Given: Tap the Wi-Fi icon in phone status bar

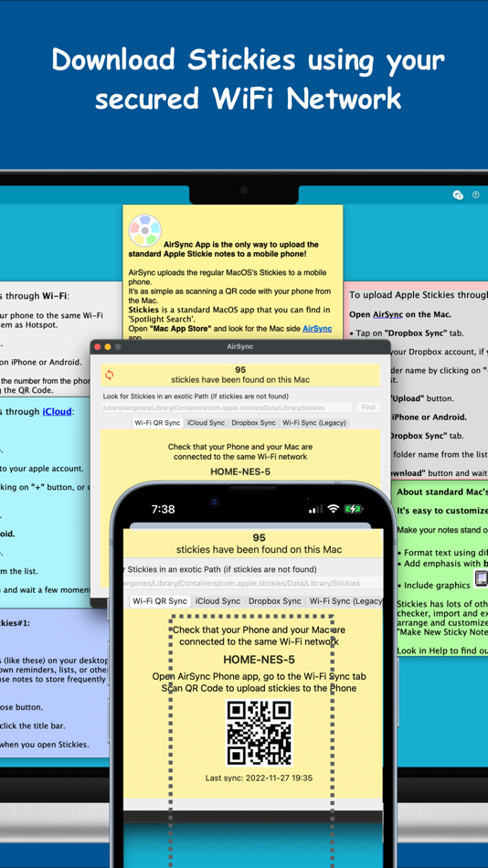Looking at the screenshot, I should (333, 509).
